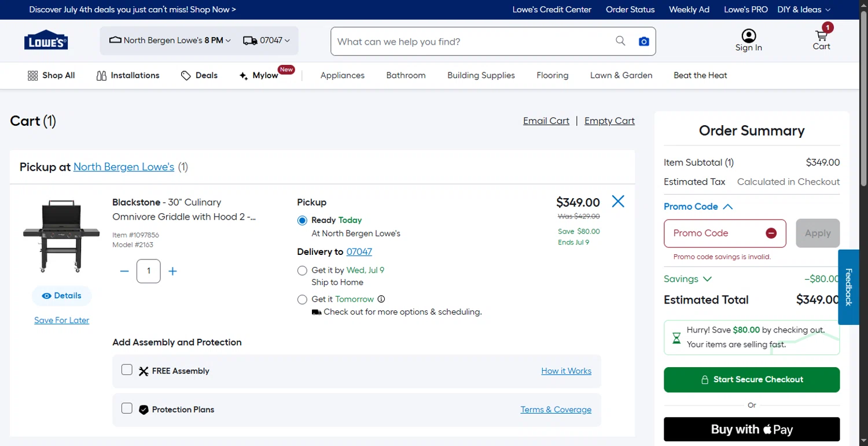Open Shop All grid menu
Screen dimensions: 868x446
tap(52, 75)
